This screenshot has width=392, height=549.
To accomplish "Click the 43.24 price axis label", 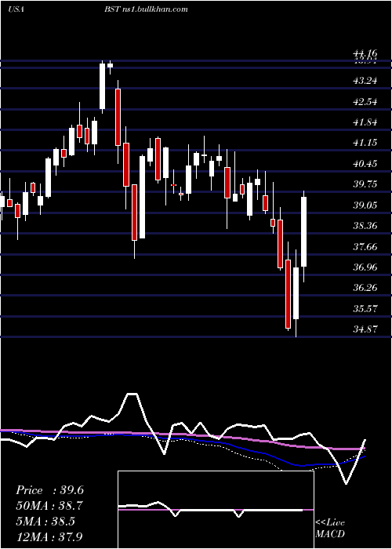I will tap(365, 81).
